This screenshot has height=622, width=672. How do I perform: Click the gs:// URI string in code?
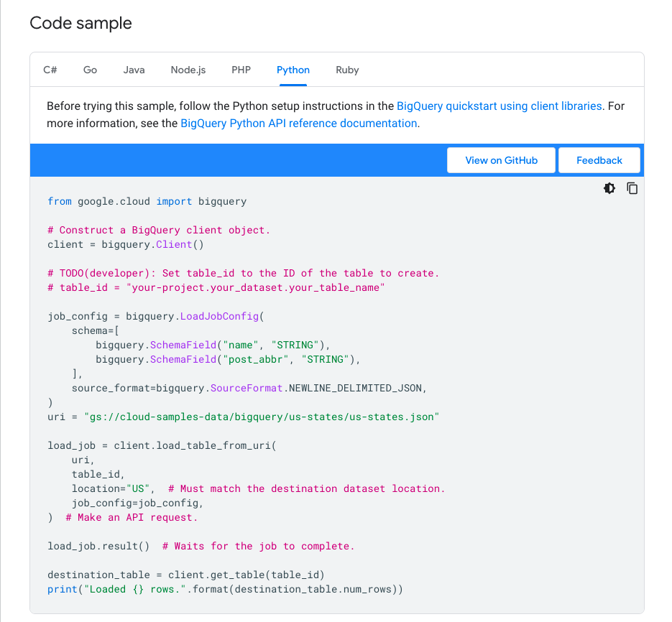pos(262,417)
